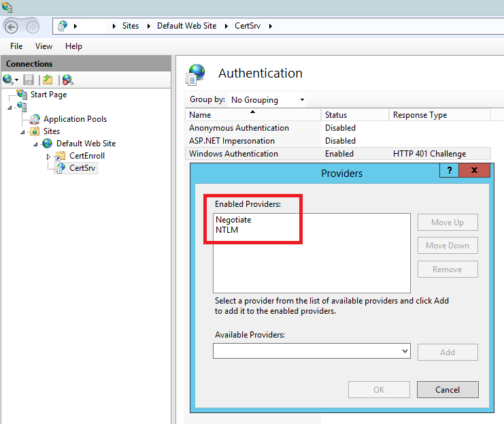Open the File menu
The image size is (504, 424).
pyautogui.click(x=16, y=46)
